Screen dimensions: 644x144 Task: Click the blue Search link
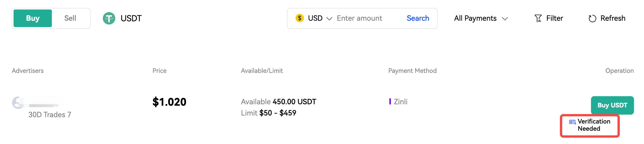(x=418, y=18)
